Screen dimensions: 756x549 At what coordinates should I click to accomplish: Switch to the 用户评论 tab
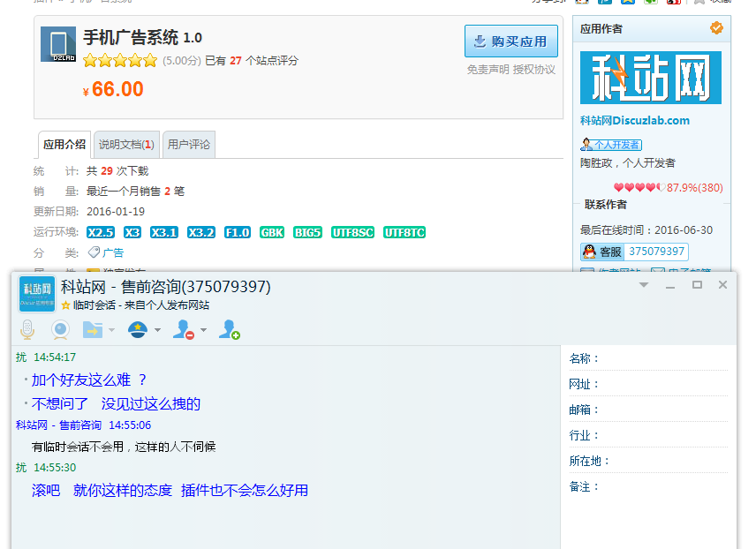[188, 145]
